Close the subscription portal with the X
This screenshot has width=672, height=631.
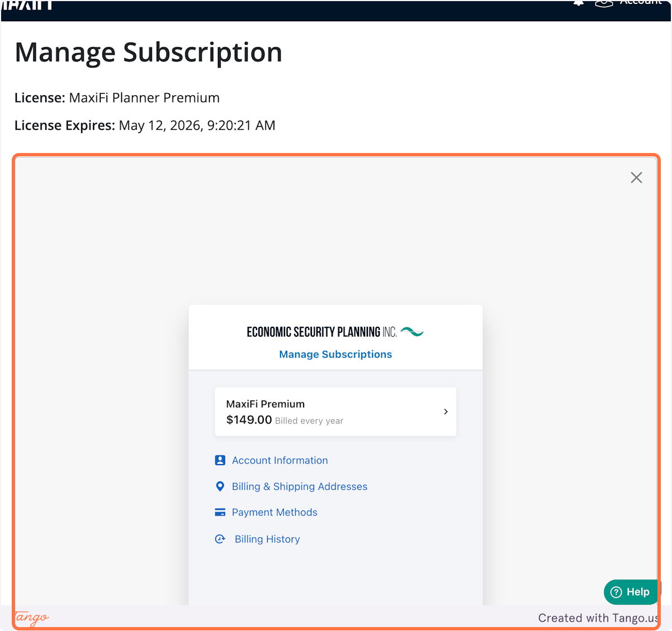click(x=636, y=178)
